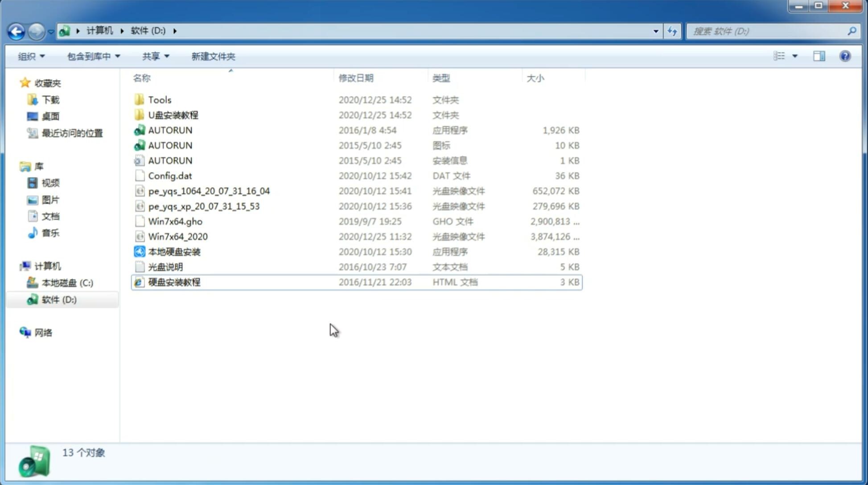Click the 新建文件夹 button
This screenshot has width=868, height=485.
[x=213, y=56]
